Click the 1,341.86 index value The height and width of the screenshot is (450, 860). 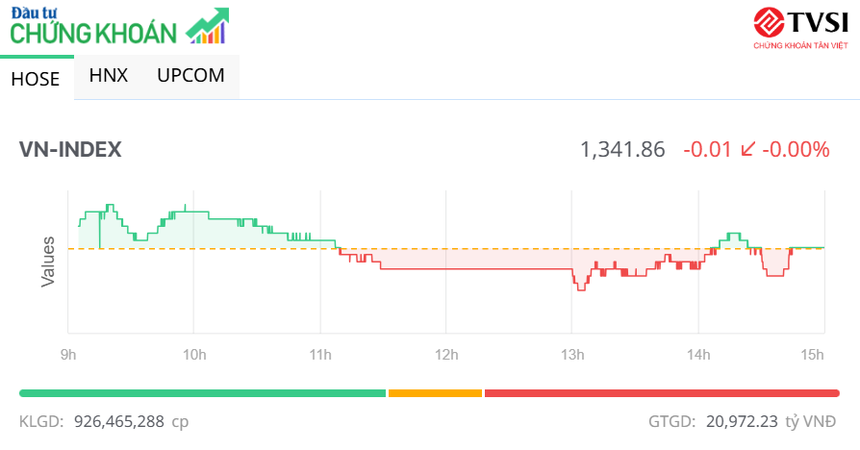click(x=622, y=150)
